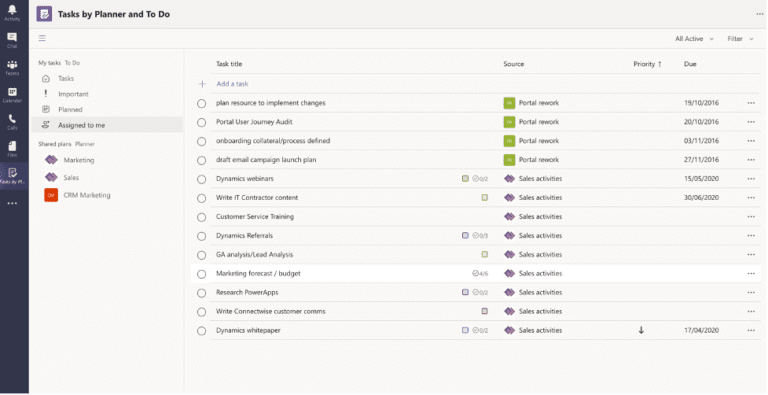Open Write Connectwise customer comms task
768x395 pixels.
click(x=270, y=311)
